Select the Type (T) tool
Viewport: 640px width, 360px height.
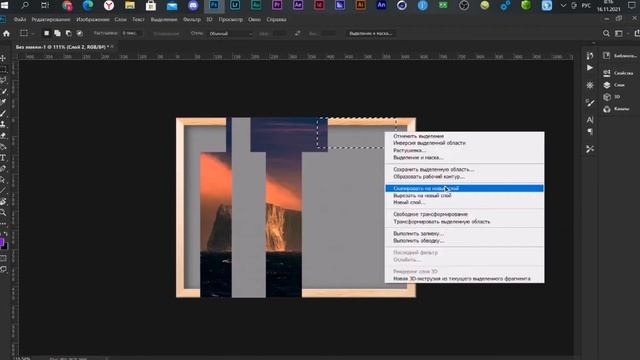(3, 158)
